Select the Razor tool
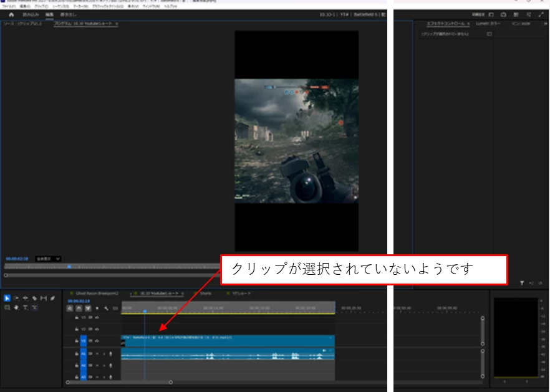550x392 pixels. pos(34,298)
